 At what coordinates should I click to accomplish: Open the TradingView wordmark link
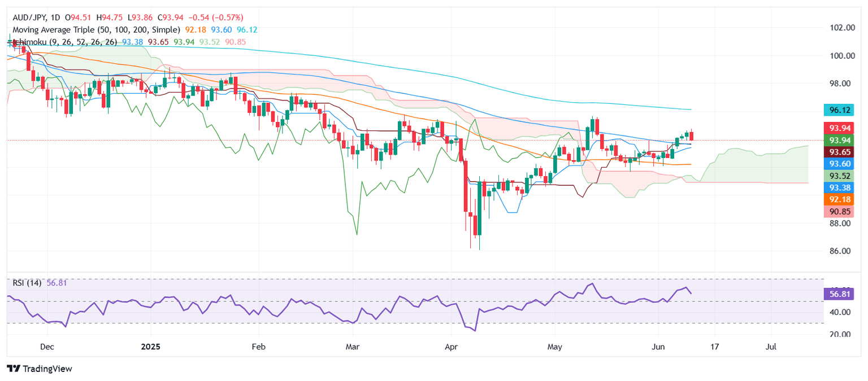coord(47,369)
